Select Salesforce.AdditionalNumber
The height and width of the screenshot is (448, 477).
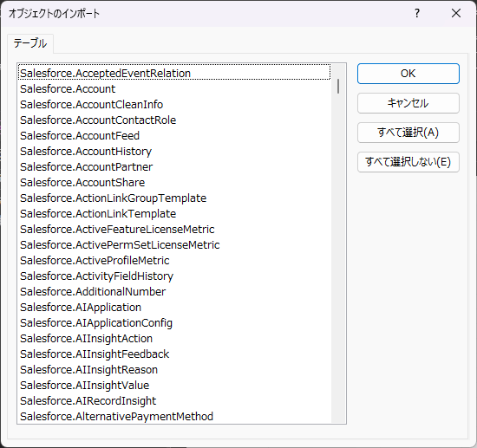(174, 292)
